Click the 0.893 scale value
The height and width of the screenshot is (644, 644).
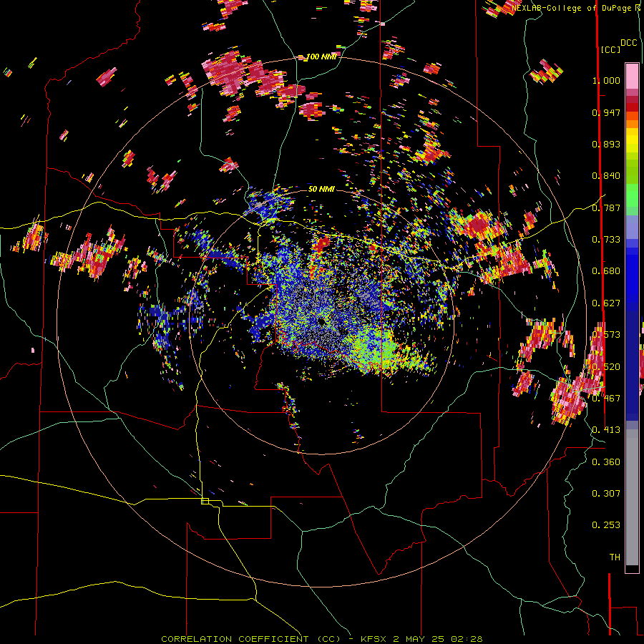(606, 144)
